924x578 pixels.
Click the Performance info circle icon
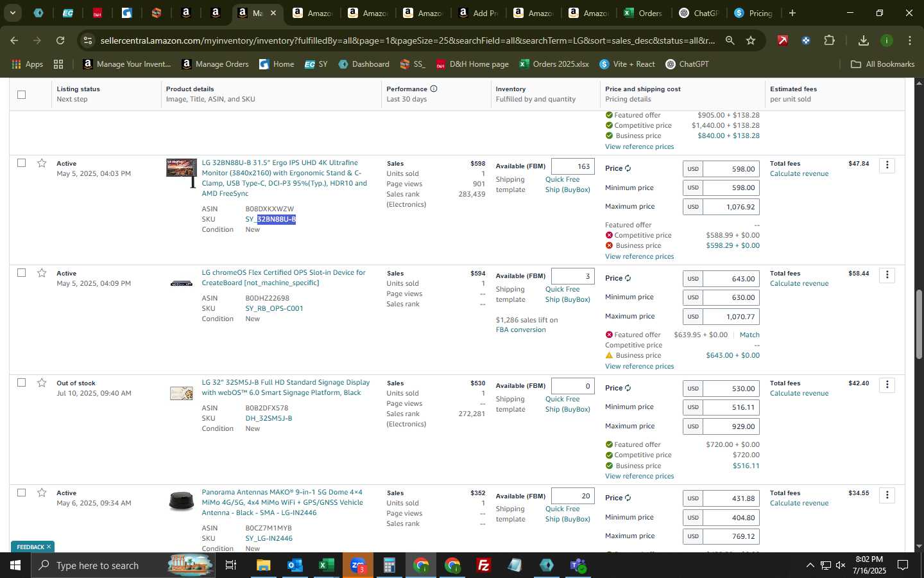click(434, 89)
